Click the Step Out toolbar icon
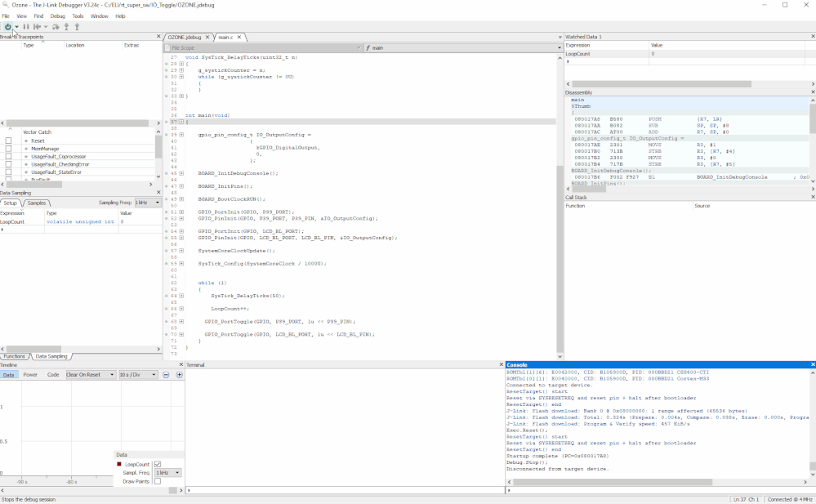 pyautogui.click(x=77, y=27)
